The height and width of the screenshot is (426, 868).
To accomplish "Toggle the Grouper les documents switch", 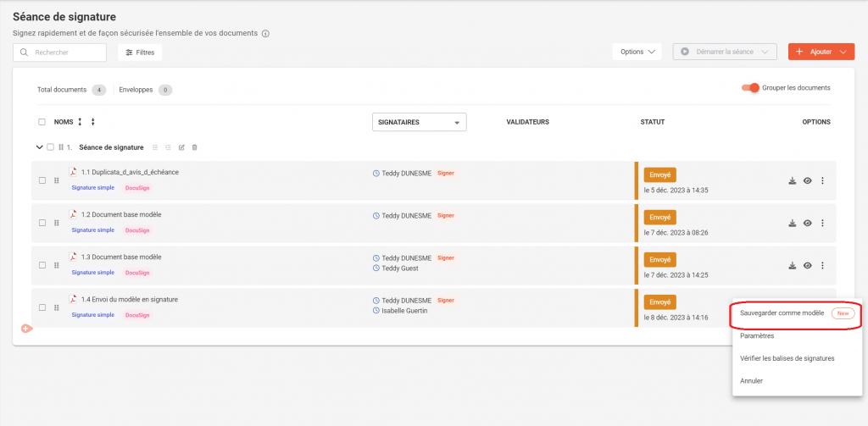I will 749,88.
